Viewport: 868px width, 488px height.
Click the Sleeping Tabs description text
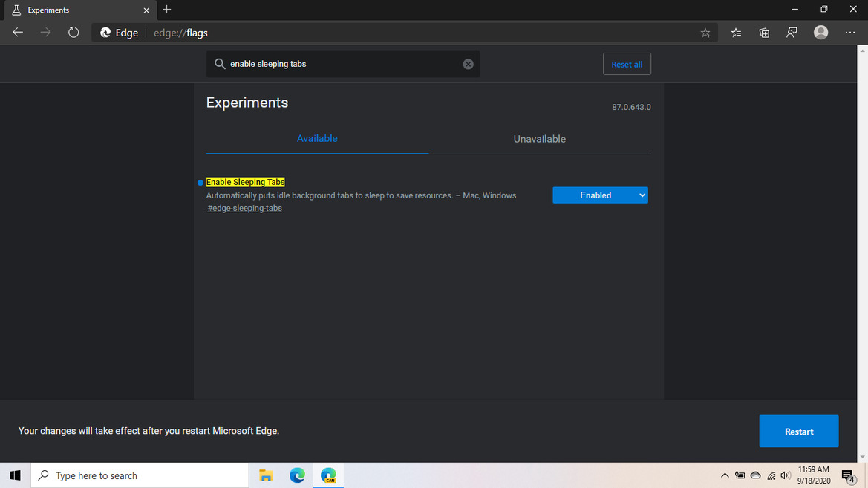coord(361,195)
